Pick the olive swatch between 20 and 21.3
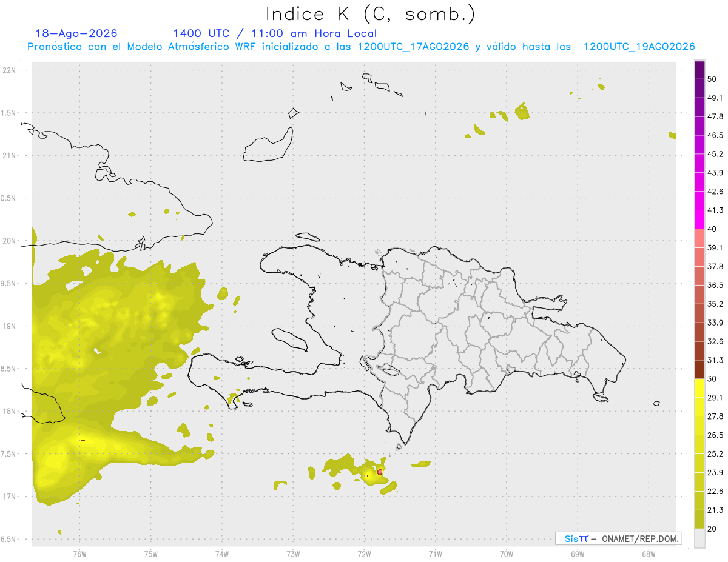 click(700, 520)
